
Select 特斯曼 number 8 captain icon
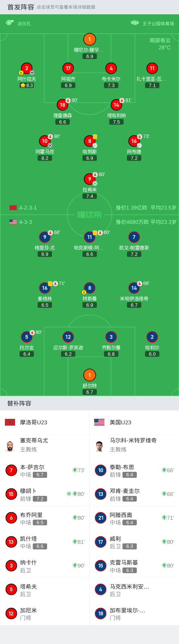(89, 288)
